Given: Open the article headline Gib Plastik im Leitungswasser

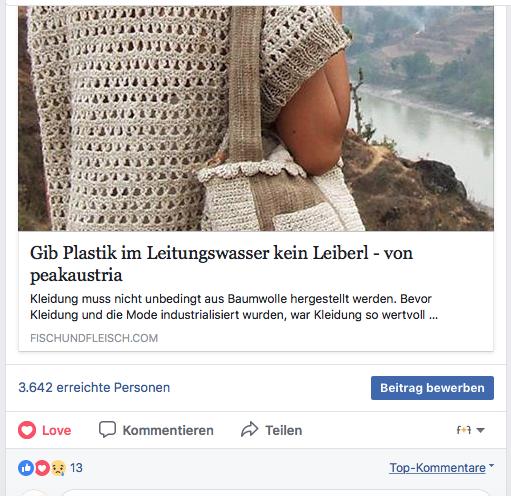Looking at the screenshot, I should [x=221, y=264].
